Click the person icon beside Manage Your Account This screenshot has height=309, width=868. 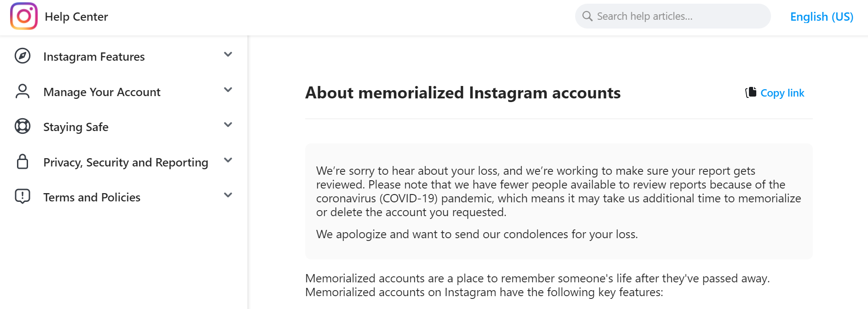pyautogui.click(x=23, y=91)
